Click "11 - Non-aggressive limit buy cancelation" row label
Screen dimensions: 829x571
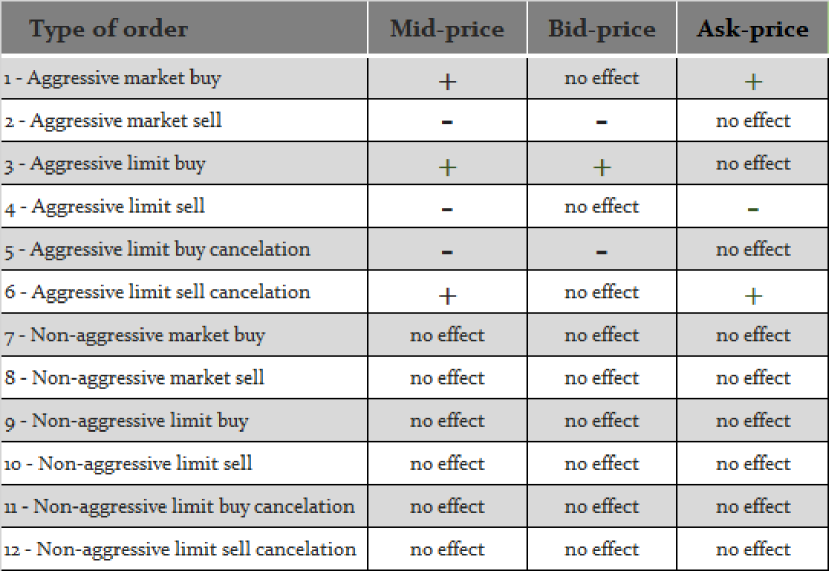click(179, 506)
